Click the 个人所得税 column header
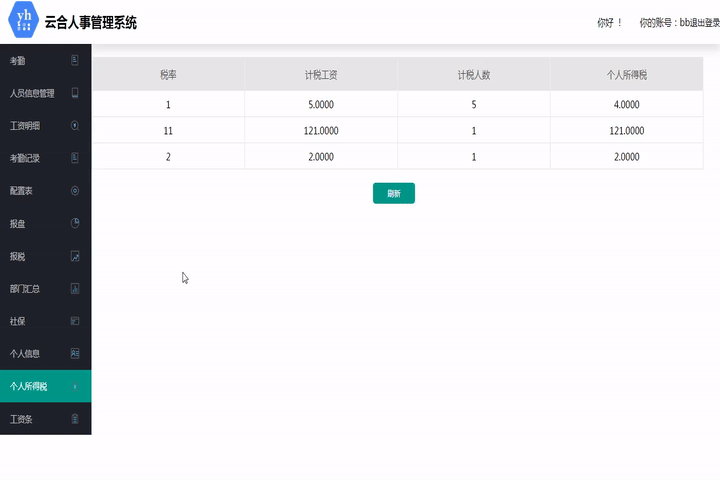 coord(626,75)
